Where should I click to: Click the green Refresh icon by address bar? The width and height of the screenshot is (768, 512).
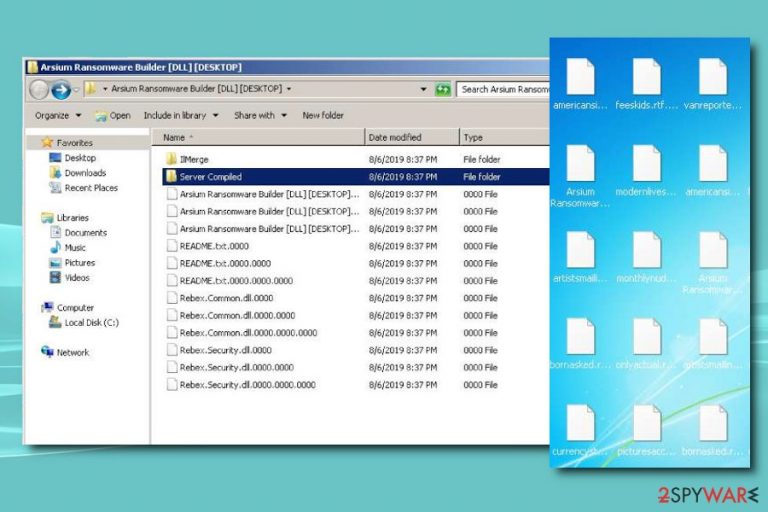coord(443,90)
